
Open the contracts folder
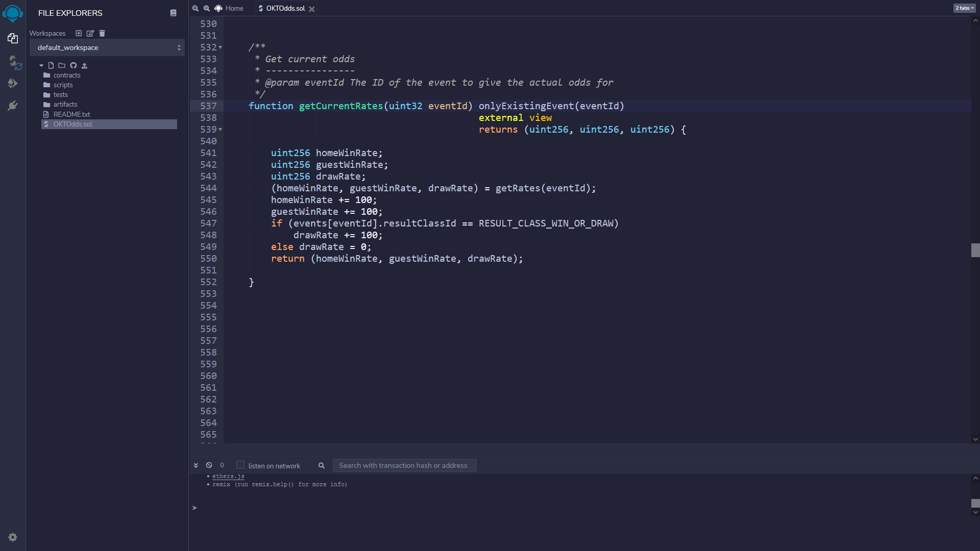[x=67, y=75]
